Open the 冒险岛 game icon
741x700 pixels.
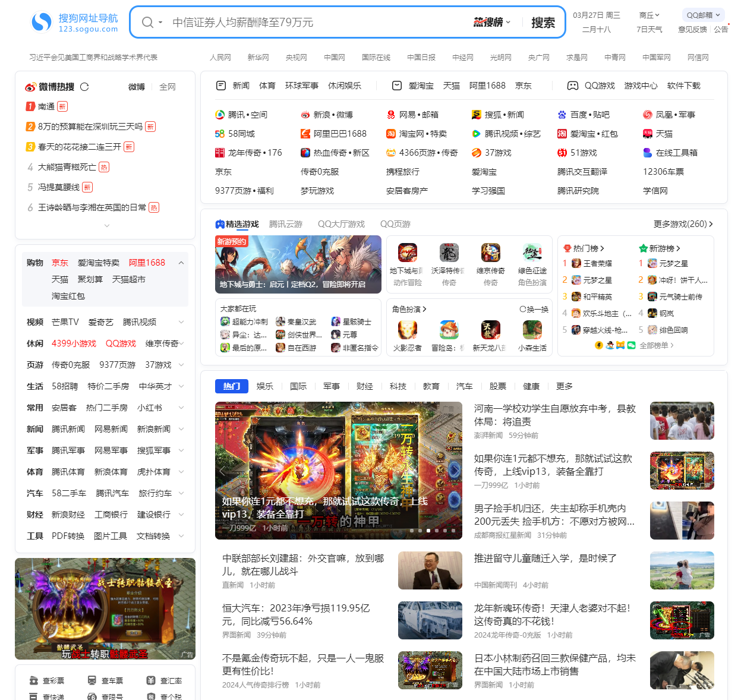pyautogui.click(x=449, y=330)
